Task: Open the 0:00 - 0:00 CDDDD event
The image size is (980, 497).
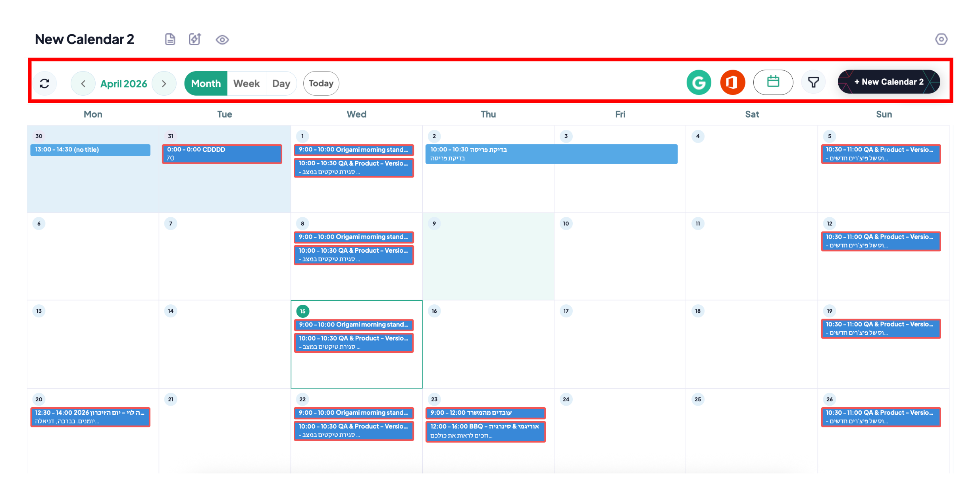Action: pos(222,154)
